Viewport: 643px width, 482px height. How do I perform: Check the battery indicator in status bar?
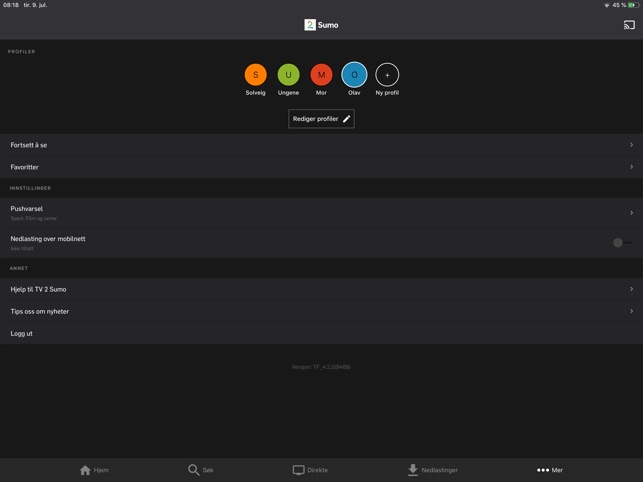634,5
